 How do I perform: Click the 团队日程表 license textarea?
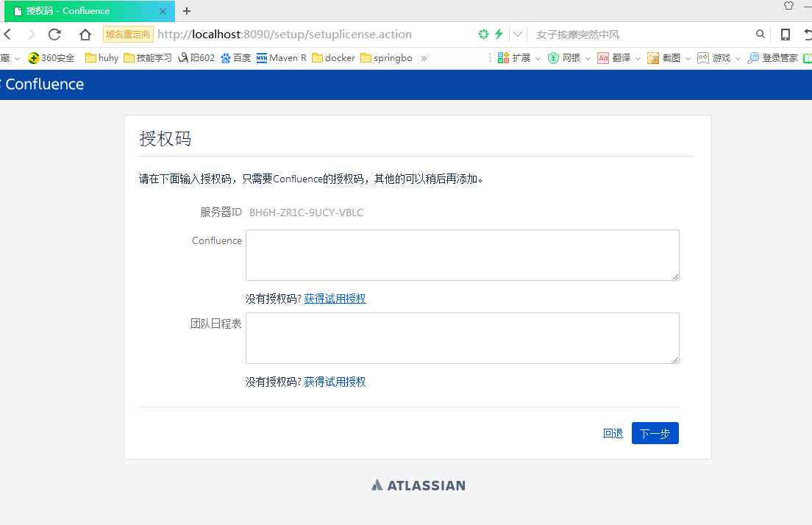[463, 338]
